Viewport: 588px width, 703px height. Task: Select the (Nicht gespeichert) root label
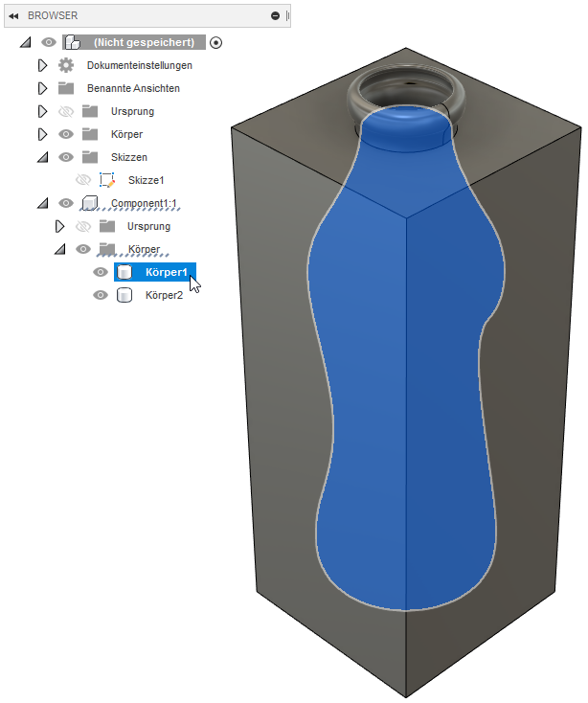pyautogui.click(x=144, y=42)
